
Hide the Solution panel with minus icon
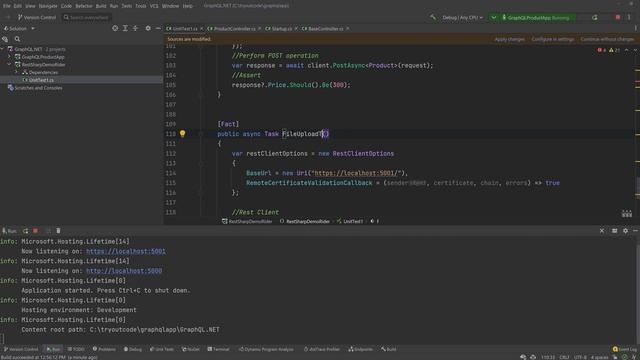click(158, 28)
